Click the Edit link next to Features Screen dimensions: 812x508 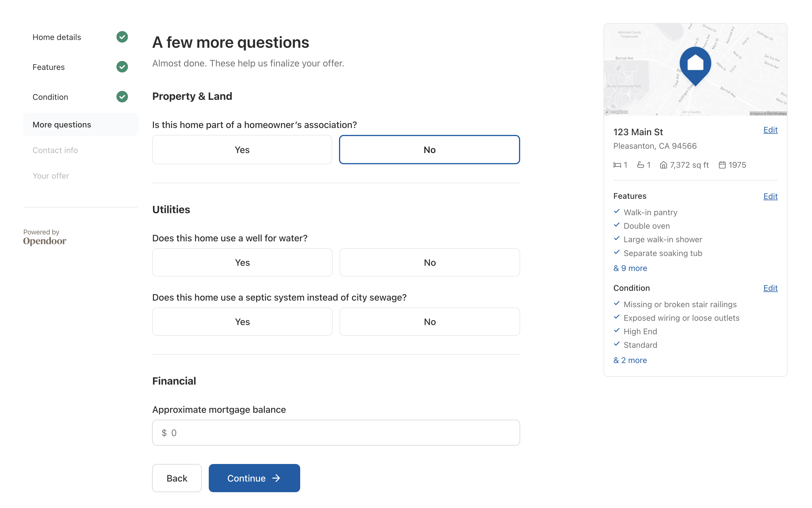(x=770, y=196)
